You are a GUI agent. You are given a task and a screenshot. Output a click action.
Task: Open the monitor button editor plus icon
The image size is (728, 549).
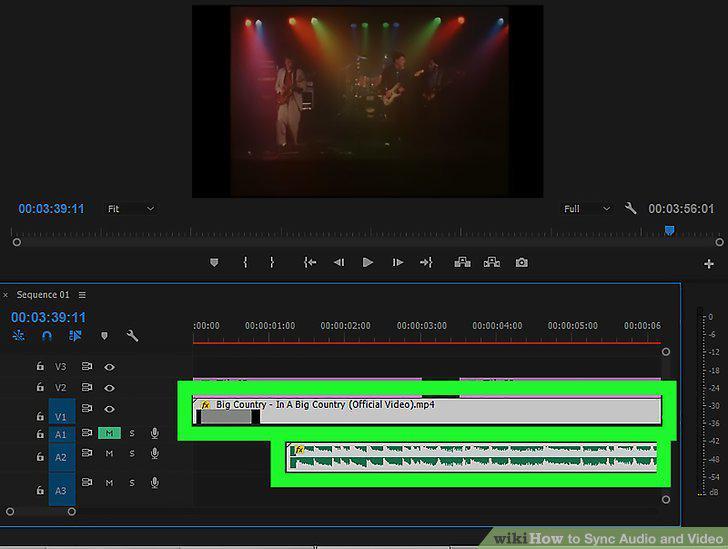708,264
